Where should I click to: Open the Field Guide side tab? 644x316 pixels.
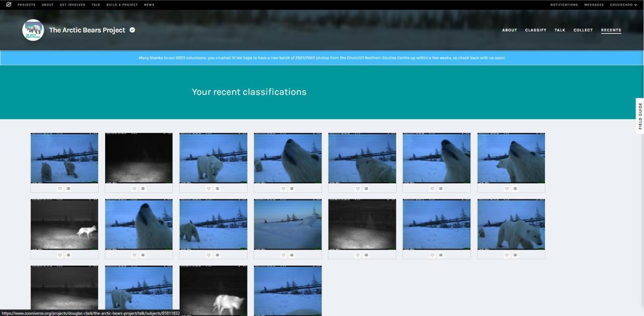coord(640,116)
